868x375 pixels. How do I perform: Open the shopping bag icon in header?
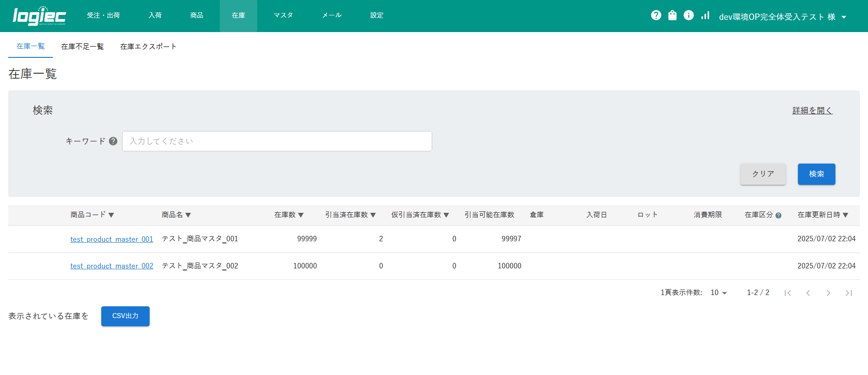pyautogui.click(x=672, y=15)
